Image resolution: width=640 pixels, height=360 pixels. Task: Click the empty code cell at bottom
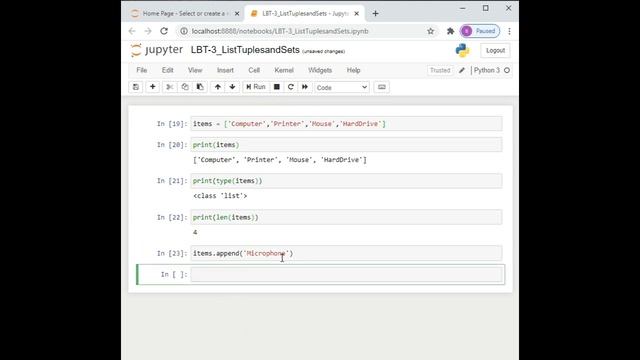click(x=346, y=274)
